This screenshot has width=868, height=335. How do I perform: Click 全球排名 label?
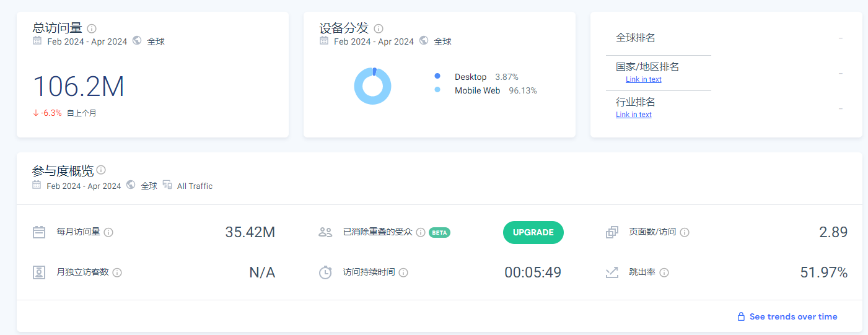tap(636, 38)
